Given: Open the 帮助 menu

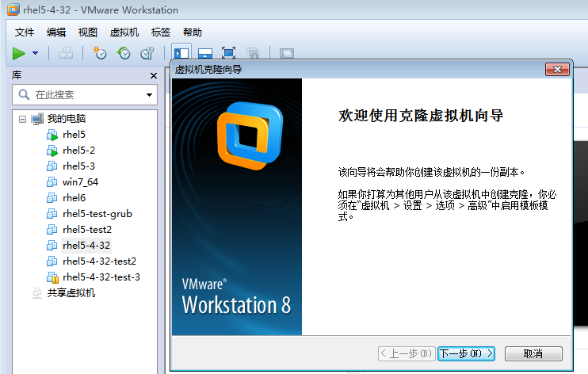Looking at the screenshot, I should pyautogui.click(x=193, y=32).
